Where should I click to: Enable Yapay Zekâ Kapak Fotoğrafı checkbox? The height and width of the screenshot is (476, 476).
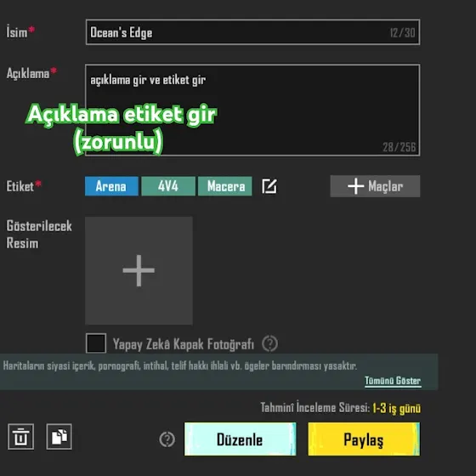(x=96, y=343)
